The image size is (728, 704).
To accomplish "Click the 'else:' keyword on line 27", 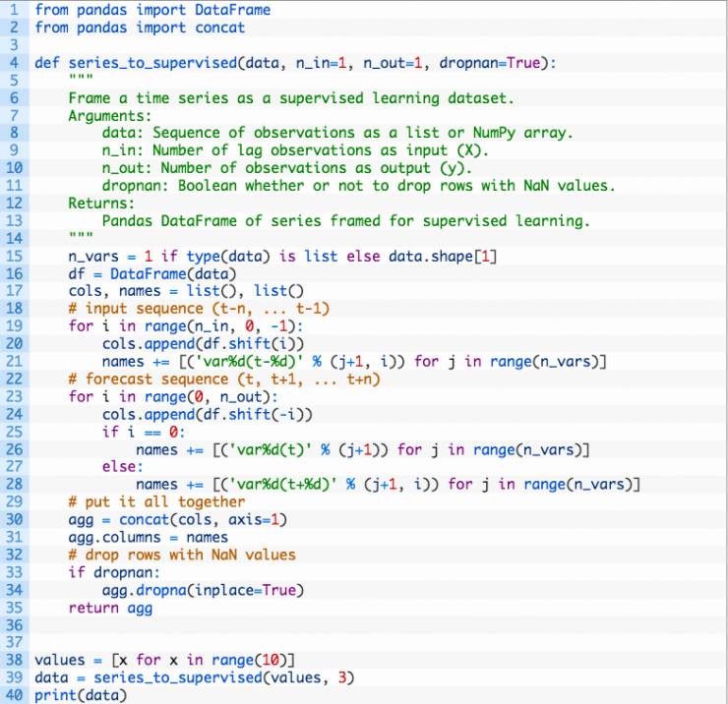I will pyautogui.click(x=123, y=467).
